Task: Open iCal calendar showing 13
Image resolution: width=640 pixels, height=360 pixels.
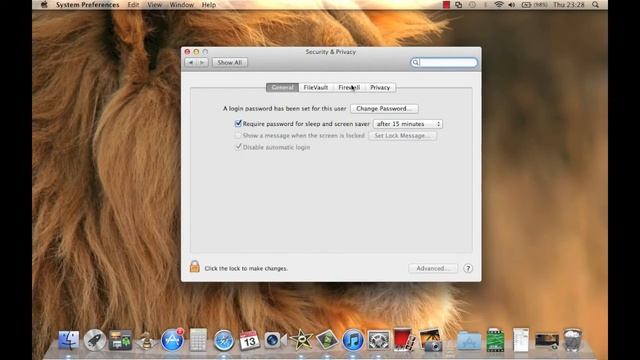Action: [249, 340]
